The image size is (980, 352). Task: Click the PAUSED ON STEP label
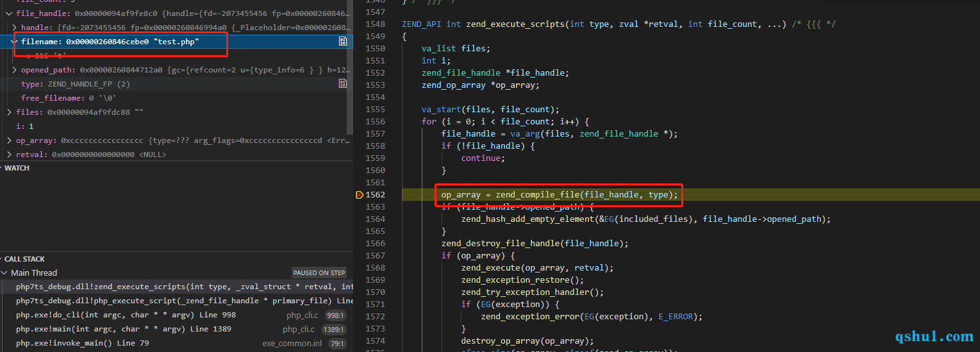319,272
